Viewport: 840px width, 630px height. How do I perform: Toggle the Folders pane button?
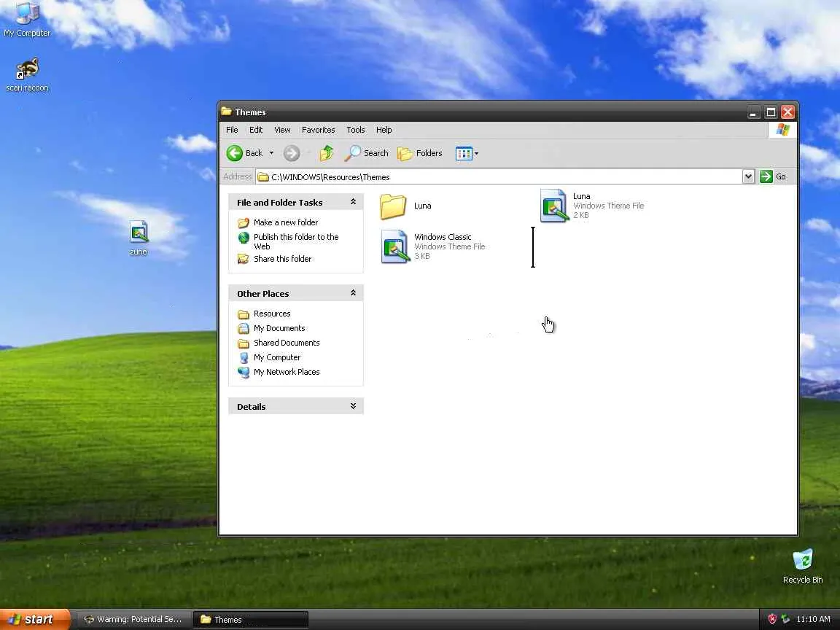click(x=420, y=153)
